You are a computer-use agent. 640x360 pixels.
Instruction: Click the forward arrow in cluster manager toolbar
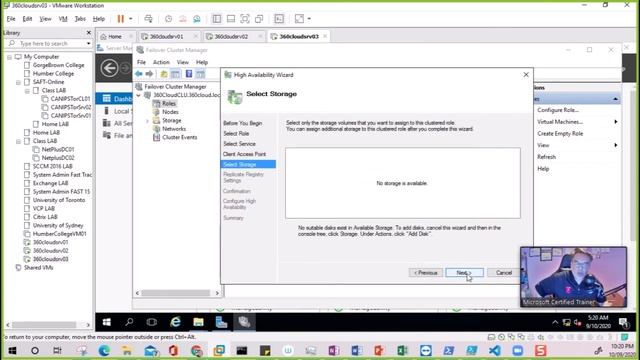pos(149,74)
